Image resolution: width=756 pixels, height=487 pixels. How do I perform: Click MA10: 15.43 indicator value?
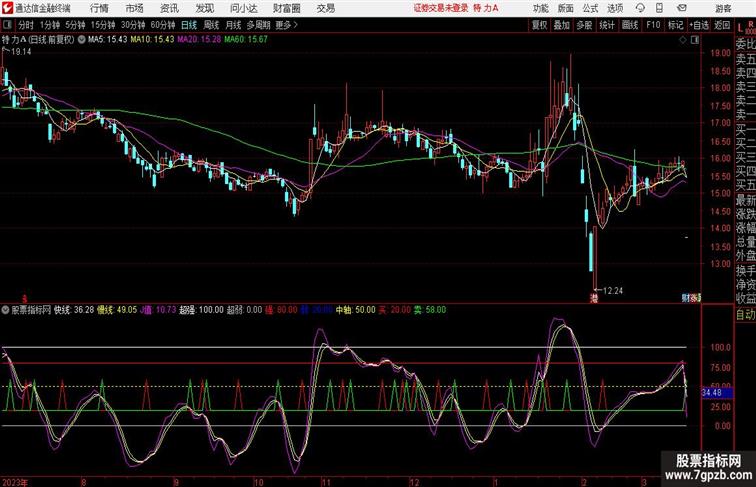pyautogui.click(x=152, y=40)
